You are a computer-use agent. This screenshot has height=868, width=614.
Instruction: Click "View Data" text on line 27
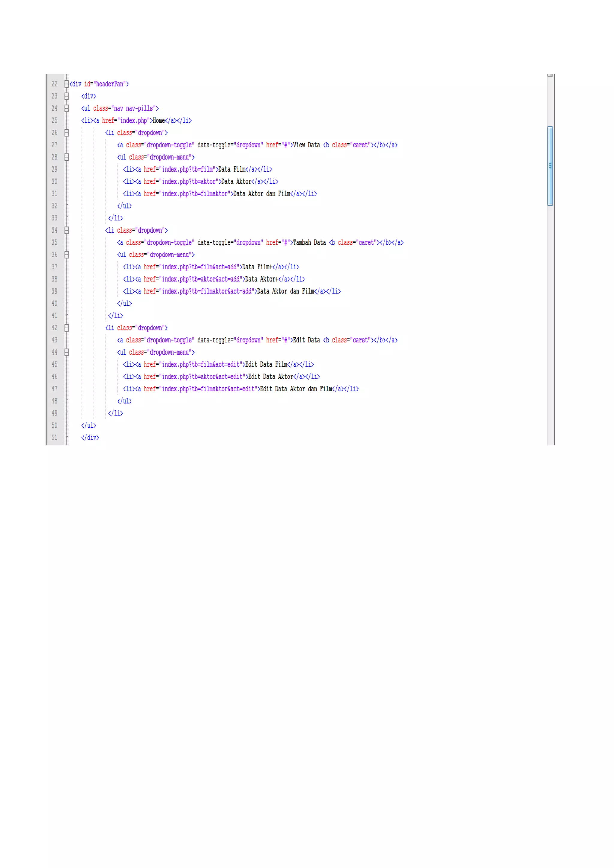[306, 145]
